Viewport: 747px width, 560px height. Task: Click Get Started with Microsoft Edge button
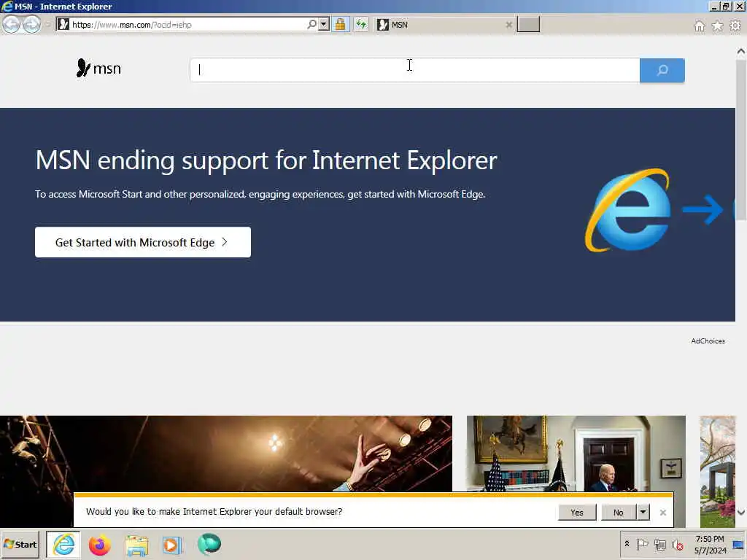143,242
